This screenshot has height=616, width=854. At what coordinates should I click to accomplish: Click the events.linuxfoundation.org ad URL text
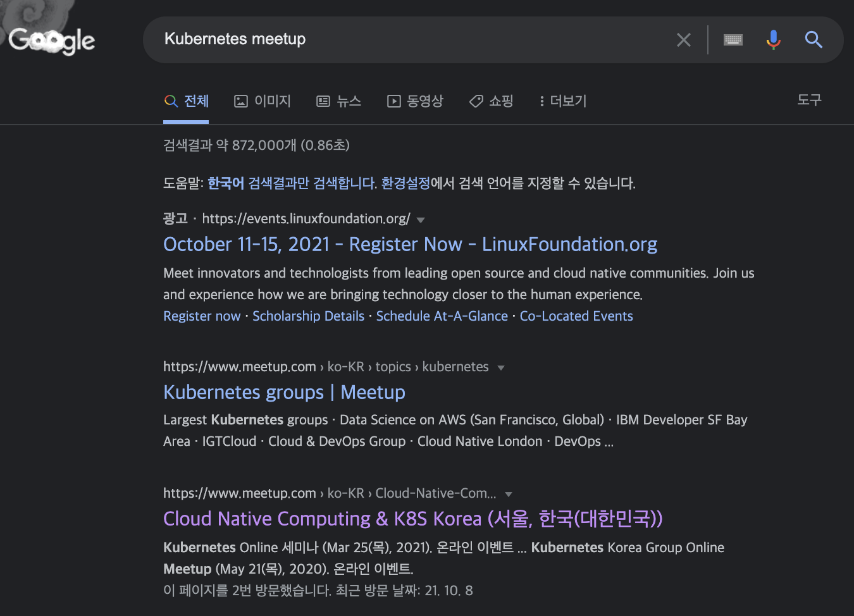pyautogui.click(x=306, y=219)
